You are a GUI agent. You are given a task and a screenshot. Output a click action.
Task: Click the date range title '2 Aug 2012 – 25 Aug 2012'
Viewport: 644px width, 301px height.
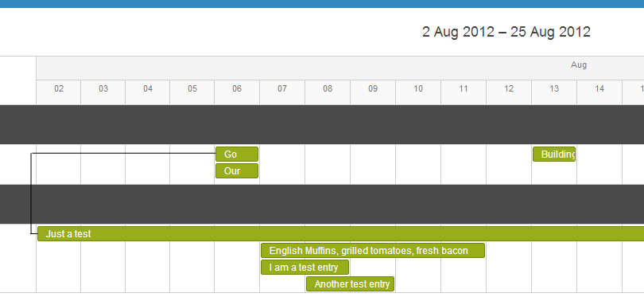[506, 32]
